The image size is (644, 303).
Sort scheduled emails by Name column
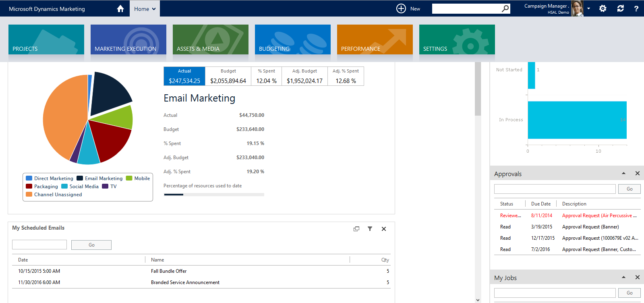157,260
